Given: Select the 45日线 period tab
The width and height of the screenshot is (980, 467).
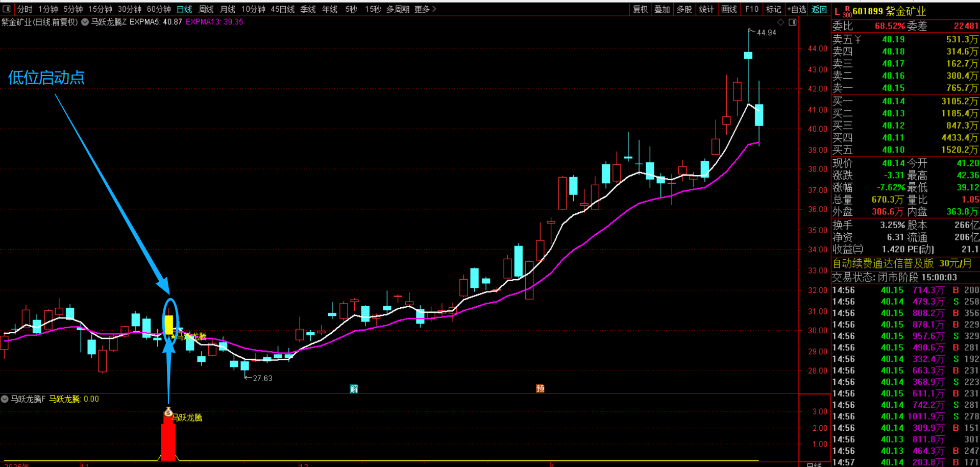Looking at the screenshot, I should tap(283, 9).
